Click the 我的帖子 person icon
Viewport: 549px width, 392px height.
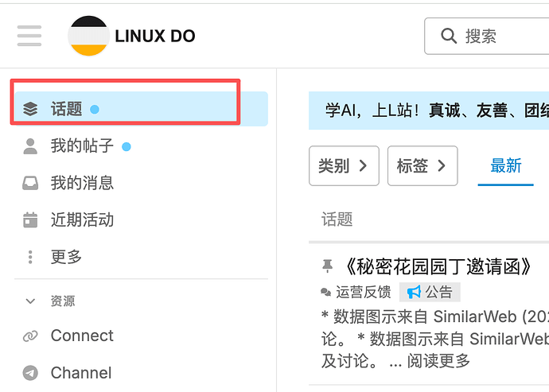coord(30,146)
